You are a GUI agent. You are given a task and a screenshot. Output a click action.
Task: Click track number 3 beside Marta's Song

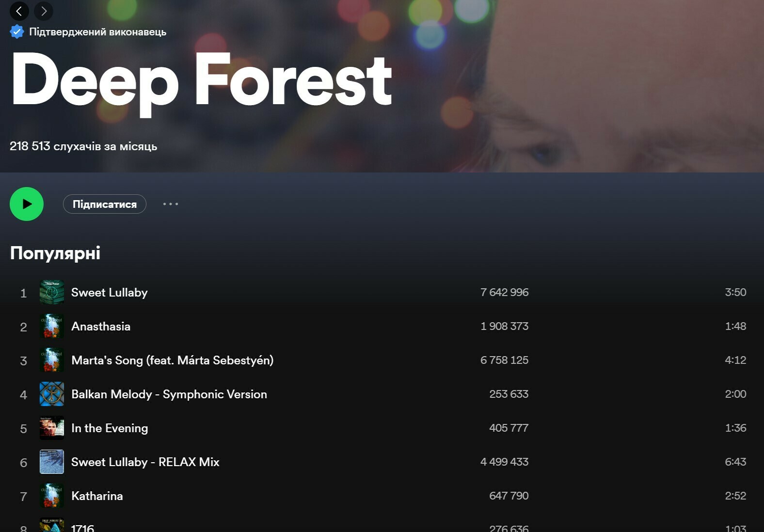[x=23, y=361]
